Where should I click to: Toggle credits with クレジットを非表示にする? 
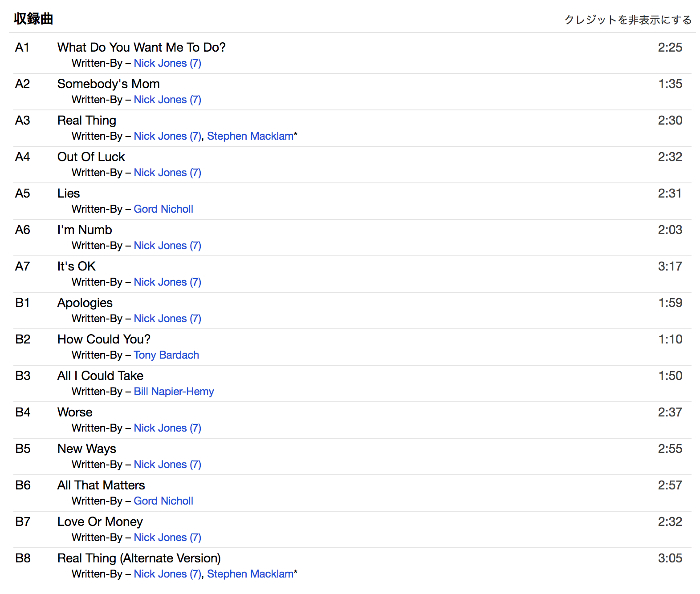coord(627,20)
